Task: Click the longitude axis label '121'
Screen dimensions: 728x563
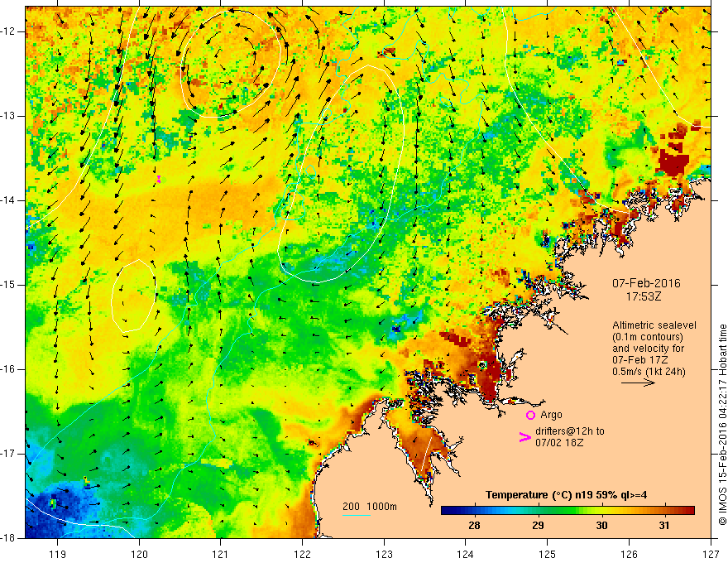Action: pos(221,554)
